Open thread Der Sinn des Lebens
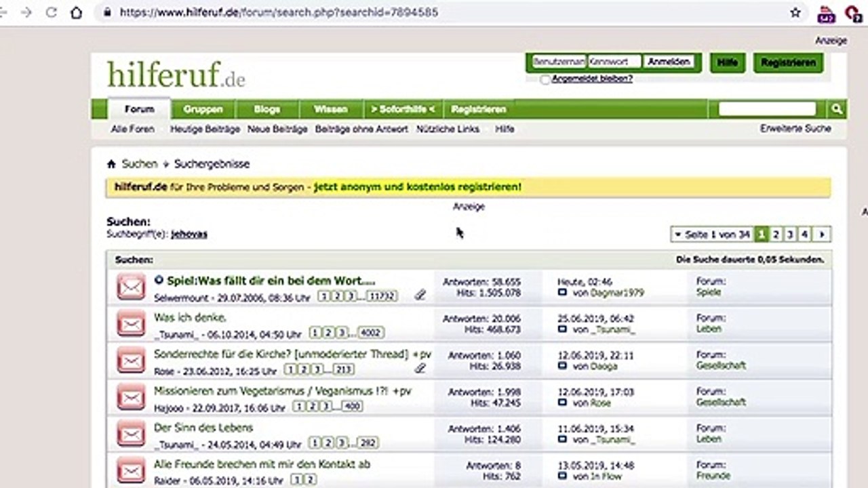 click(x=203, y=428)
